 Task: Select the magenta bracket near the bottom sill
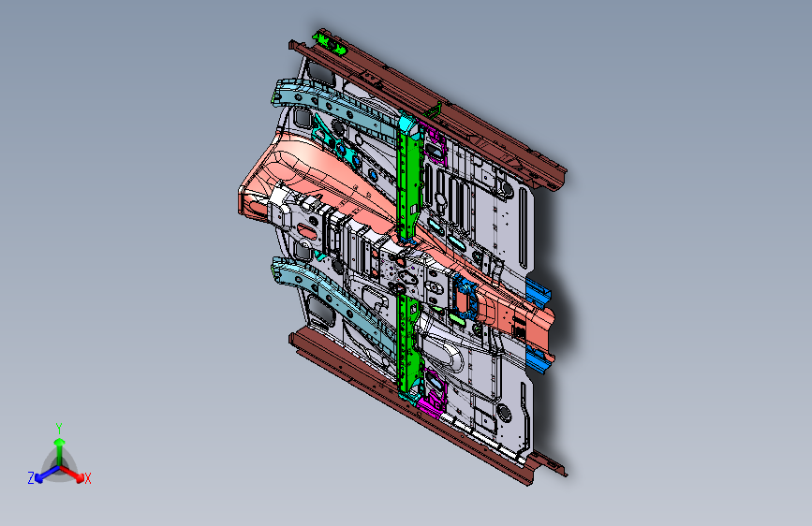coord(433,392)
